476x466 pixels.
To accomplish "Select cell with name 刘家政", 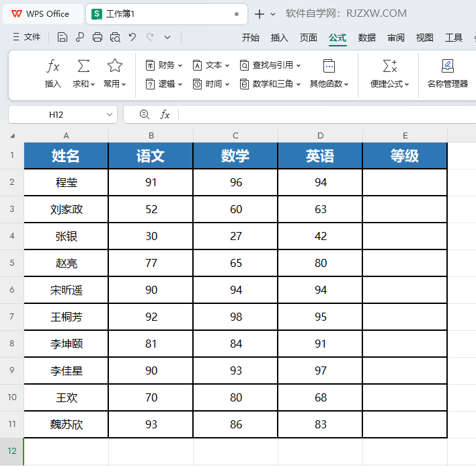I will (66, 209).
